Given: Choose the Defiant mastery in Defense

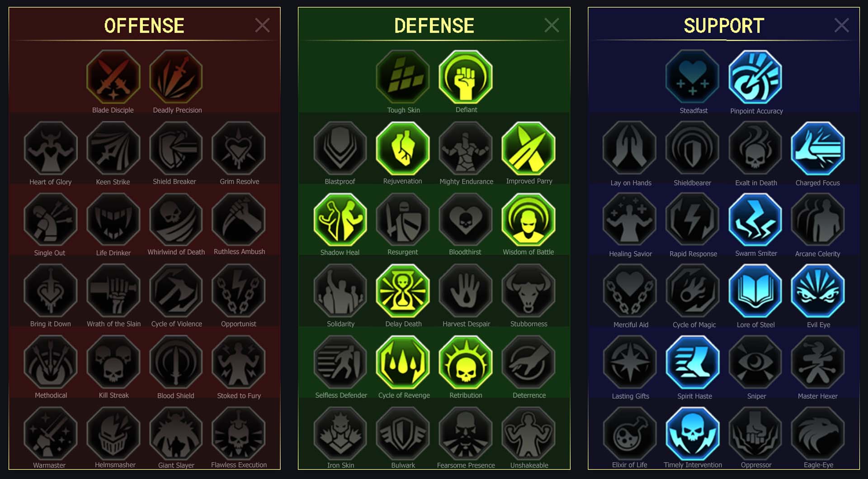Looking at the screenshot, I should click(466, 77).
